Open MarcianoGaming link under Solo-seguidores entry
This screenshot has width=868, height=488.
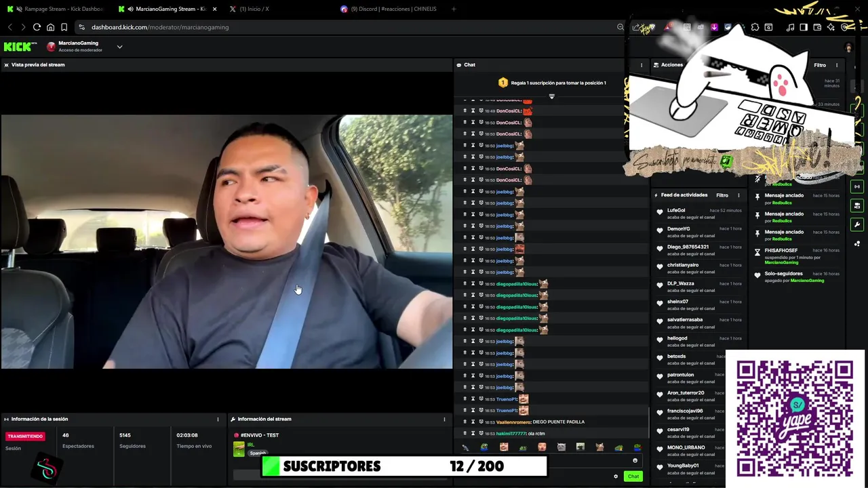click(806, 281)
